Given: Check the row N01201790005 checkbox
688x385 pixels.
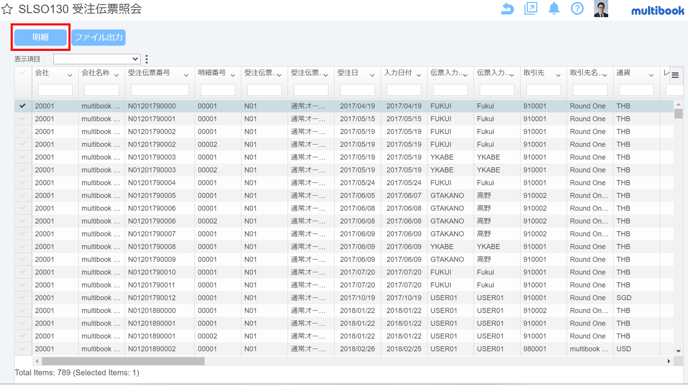Looking at the screenshot, I should point(22,195).
